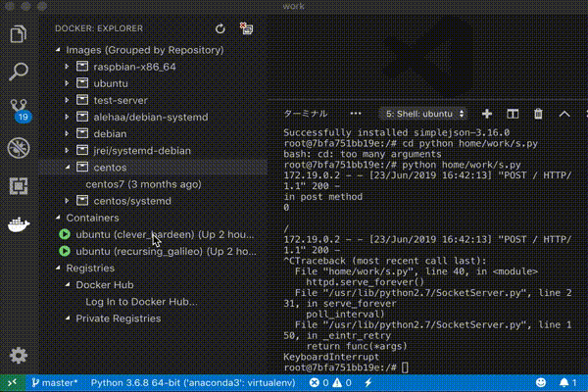588x392 pixels.
Task: Expand the raspbian-x86_64 image node
Action: coord(67,67)
